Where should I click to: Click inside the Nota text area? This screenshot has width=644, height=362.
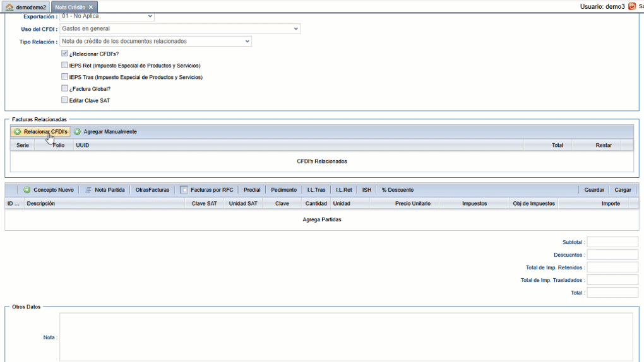(x=346, y=337)
